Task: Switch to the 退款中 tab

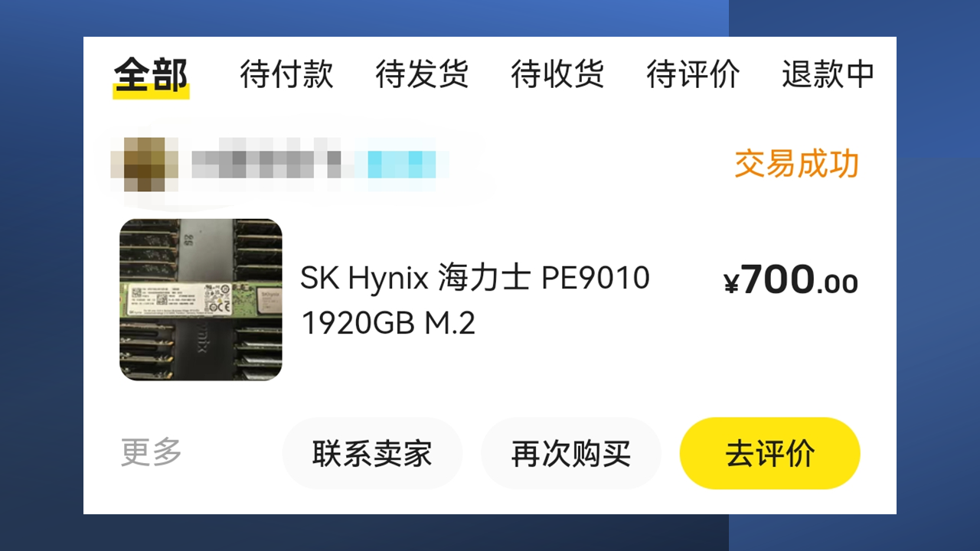Action: (x=828, y=75)
